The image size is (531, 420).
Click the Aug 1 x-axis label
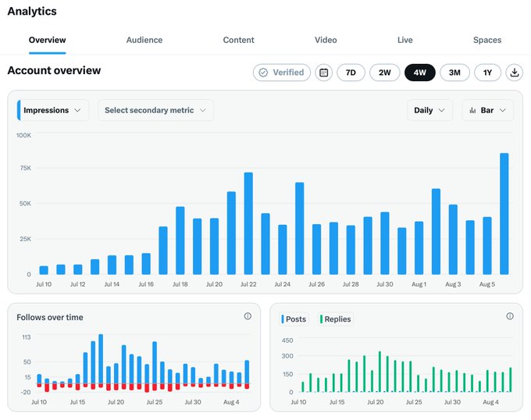[x=419, y=284]
